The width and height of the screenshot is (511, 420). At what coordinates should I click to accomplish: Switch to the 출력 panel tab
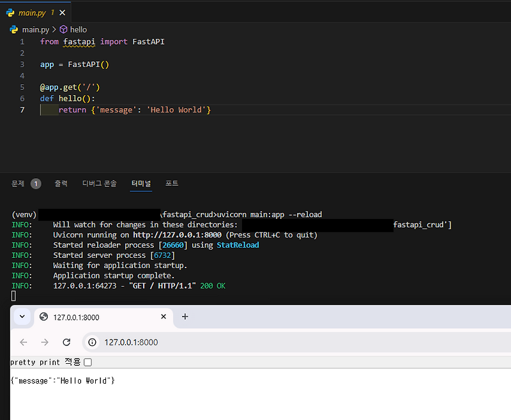pyautogui.click(x=61, y=183)
